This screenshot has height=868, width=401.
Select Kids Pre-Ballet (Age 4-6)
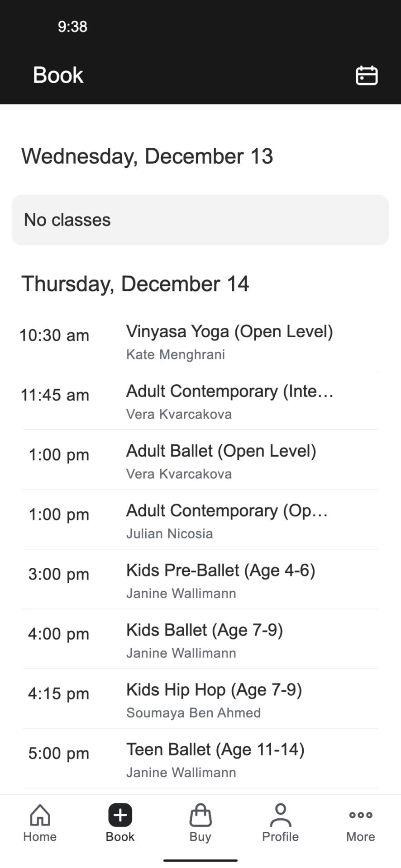[x=220, y=571]
